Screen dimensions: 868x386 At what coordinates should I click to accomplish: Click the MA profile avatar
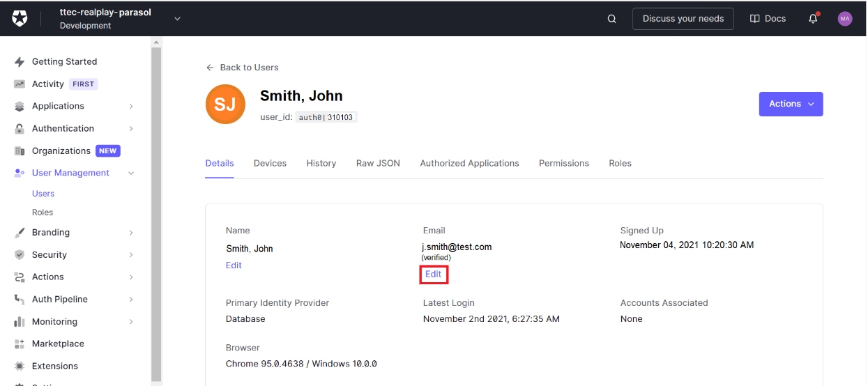pos(845,19)
